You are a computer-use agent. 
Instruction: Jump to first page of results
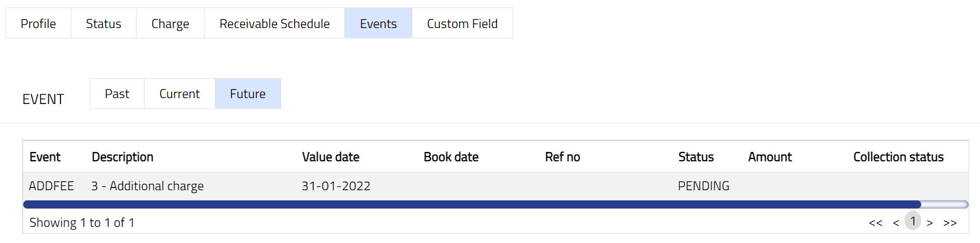click(x=875, y=223)
